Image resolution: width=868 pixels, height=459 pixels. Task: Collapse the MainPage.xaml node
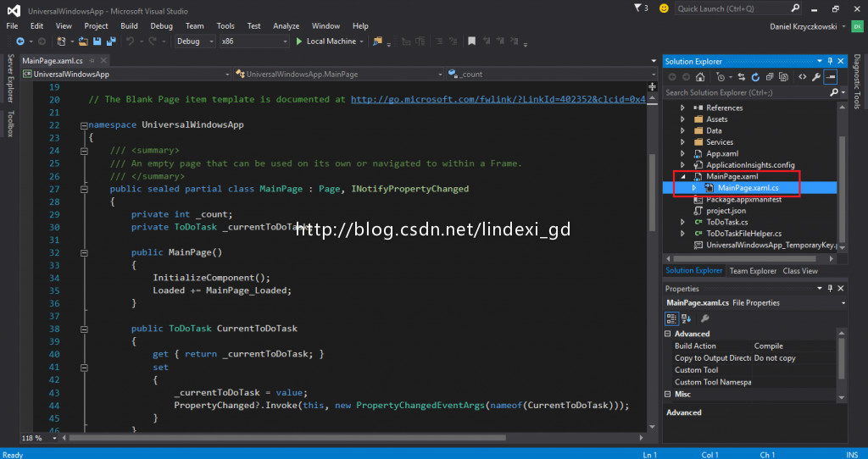tap(682, 176)
